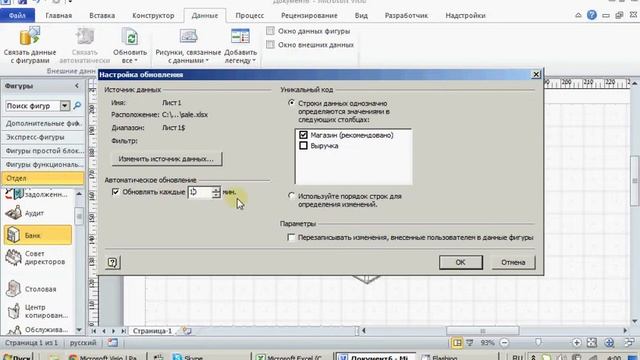640x360 pixels.
Task: Open the Вид ribbon tab
Action: [361, 16]
